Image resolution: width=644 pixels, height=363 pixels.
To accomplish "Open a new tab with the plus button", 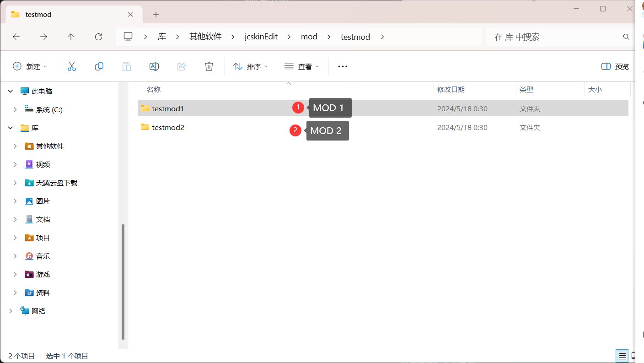I will click(156, 15).
